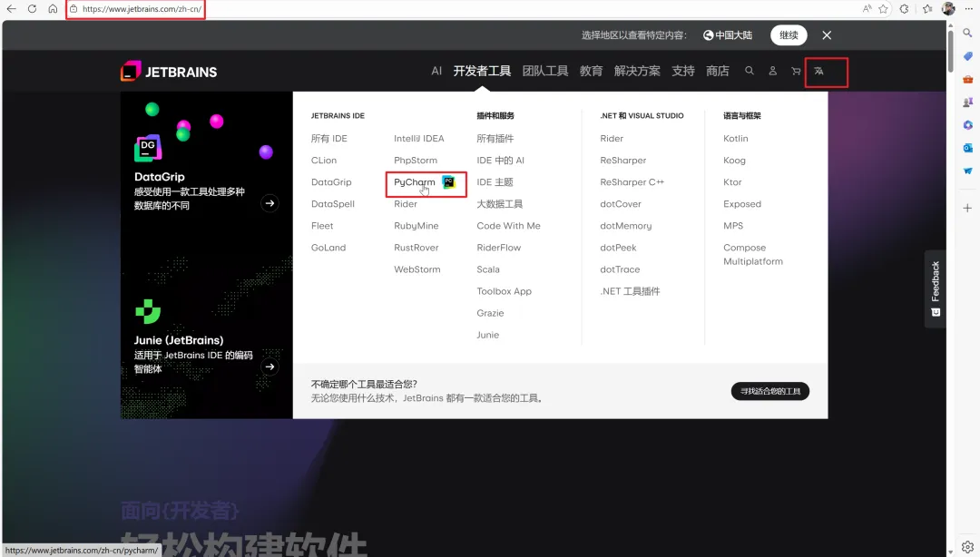Image resolution: width=980 pixels, height=557 pixels.
Task: Open the IDE 中的 AI link
Action: (501, 160)
